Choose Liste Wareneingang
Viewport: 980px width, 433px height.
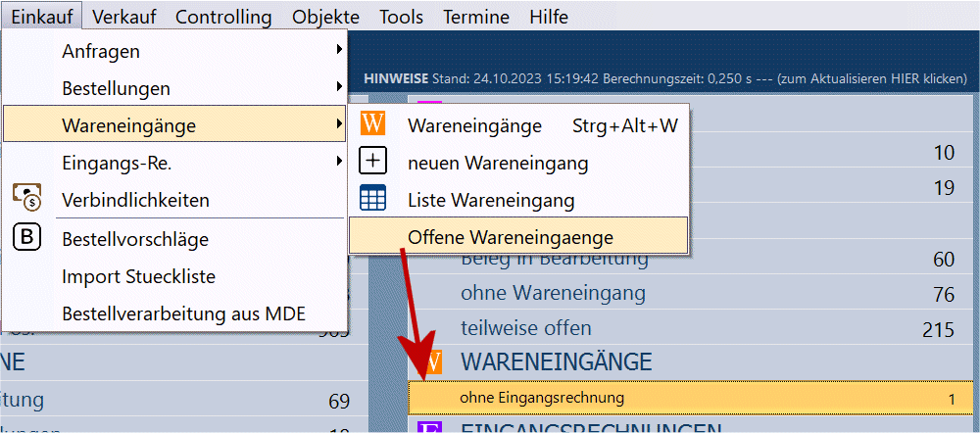pyautogui.click(x=518, y=200)
